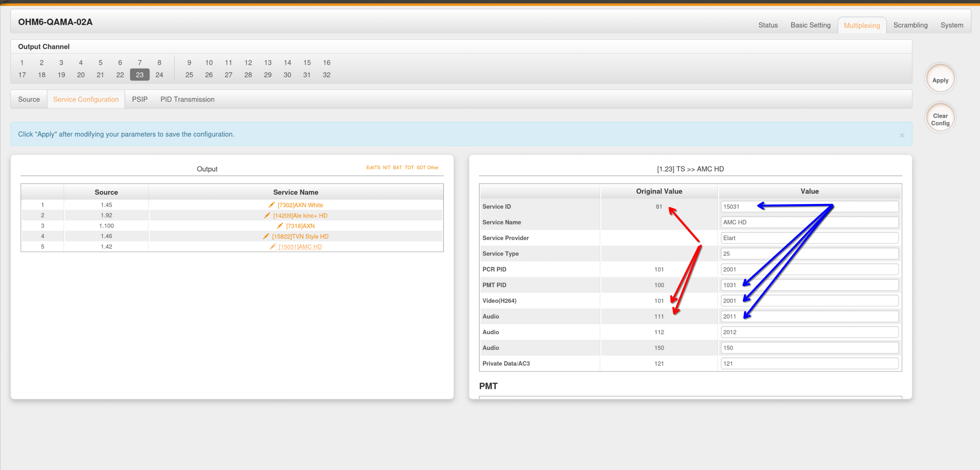The image size is (980, 470).
Task: Switch to the PSIP sub-tab
Action: (140, 99)
